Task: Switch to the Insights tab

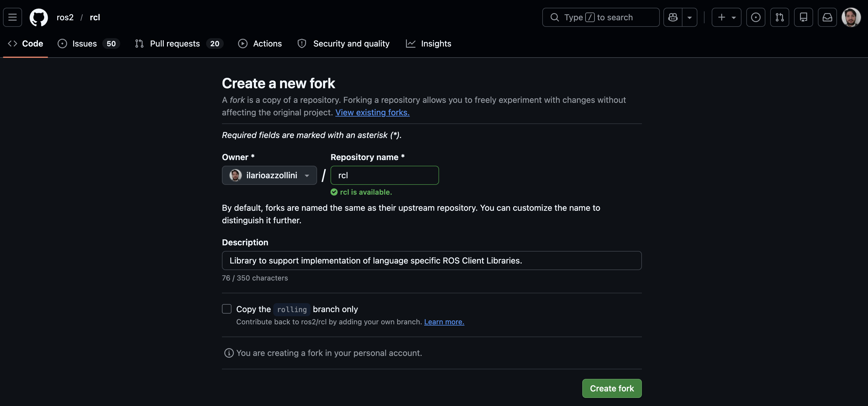Action: point(428,44)
